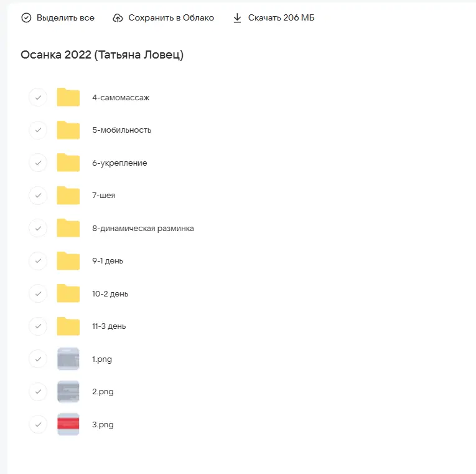The width and height of the screenshot is (476, 474).
Task: Tick the checkbox next to 6-укрепление
Action: [x=38, y=163]
